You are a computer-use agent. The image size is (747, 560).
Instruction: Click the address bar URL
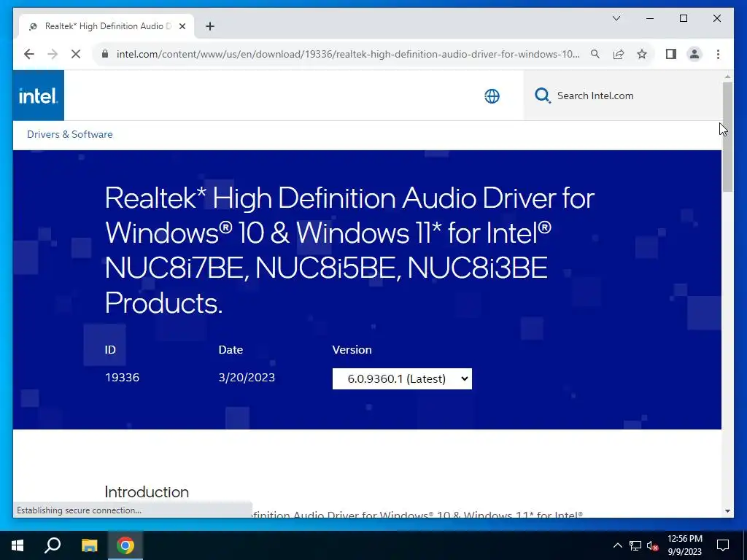[348, 54]
